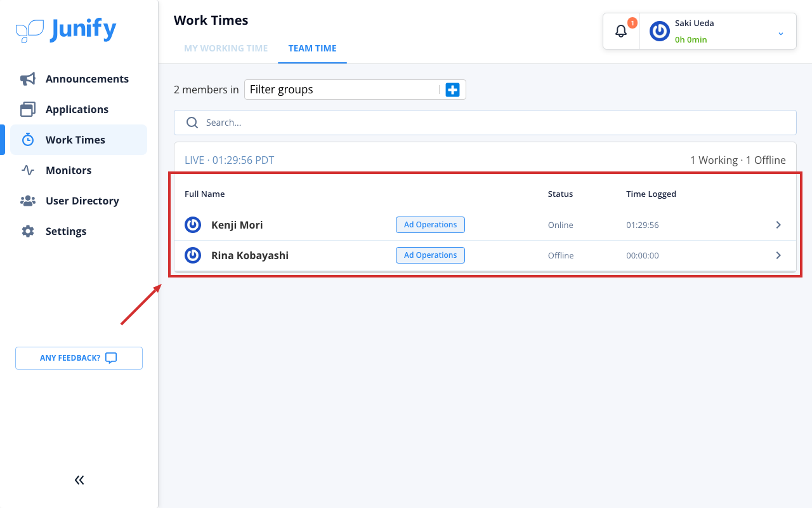Expand Kenji Mori's row chevron

click(778, 225)
